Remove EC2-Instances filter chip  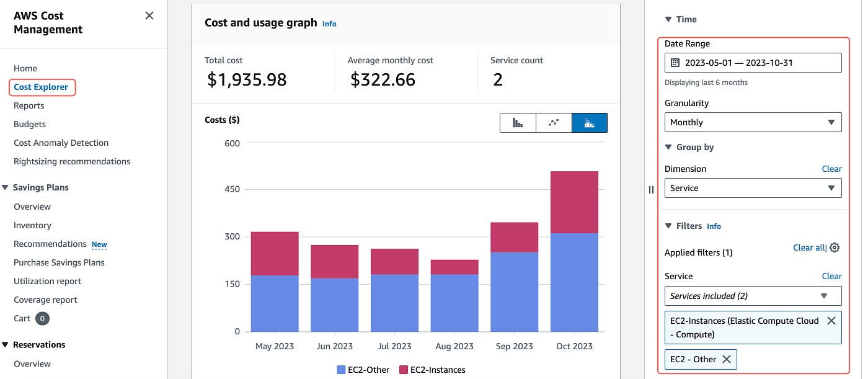[831, 321]
